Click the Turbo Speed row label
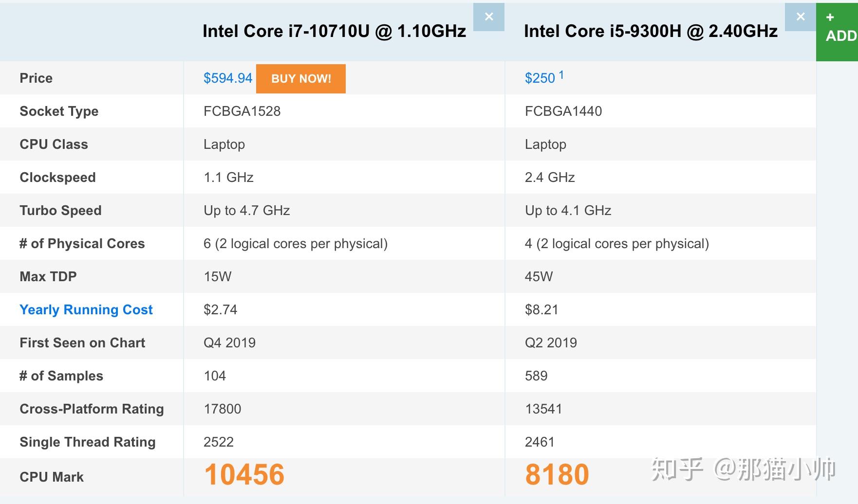The height and width of the screenshot is (504, 858). click(x=60, y=210)
